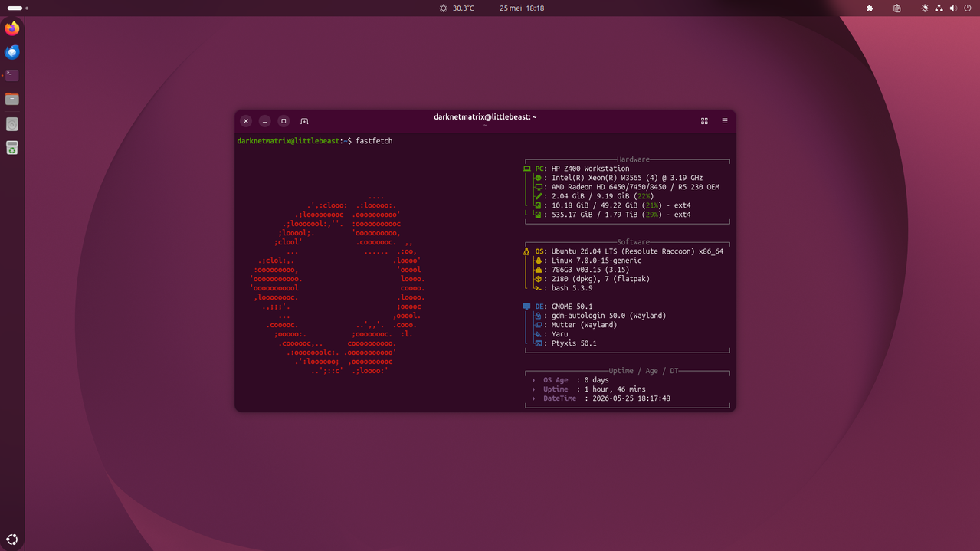The height and width of the screenshot is (551, 980).
Task: Minimize the terminal window
Action: [x=264, y=121]
